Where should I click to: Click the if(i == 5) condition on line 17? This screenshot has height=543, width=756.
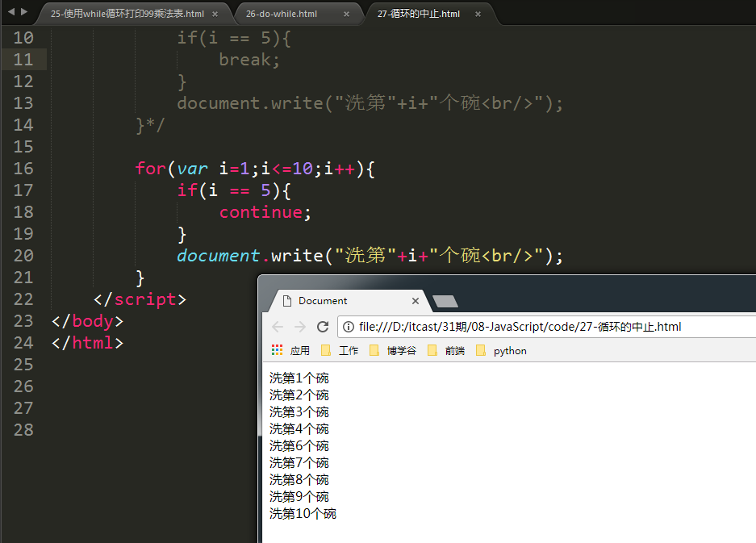[228, 190]
